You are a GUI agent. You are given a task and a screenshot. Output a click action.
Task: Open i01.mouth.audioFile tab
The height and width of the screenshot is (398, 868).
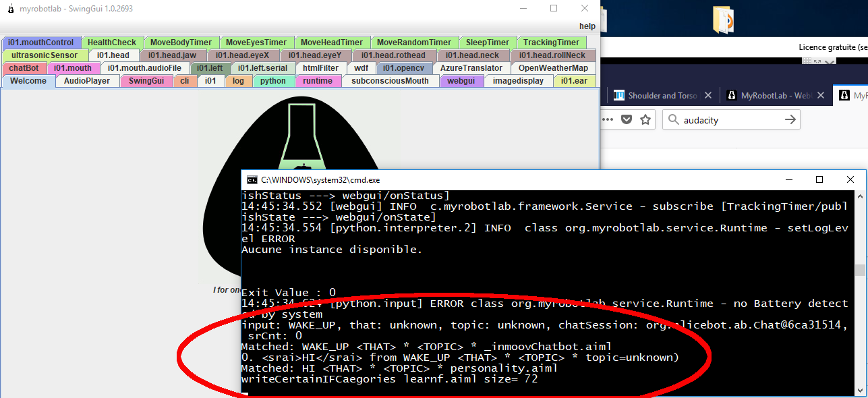[145, 68]
